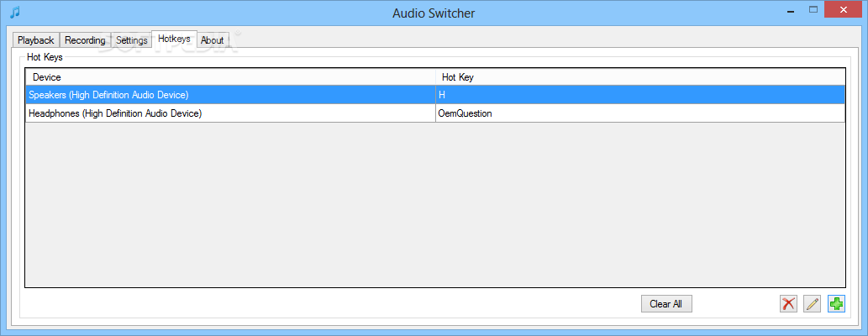
Task: Select the Headphones (High Definition Audio Device) row
Action: (435, 113)
